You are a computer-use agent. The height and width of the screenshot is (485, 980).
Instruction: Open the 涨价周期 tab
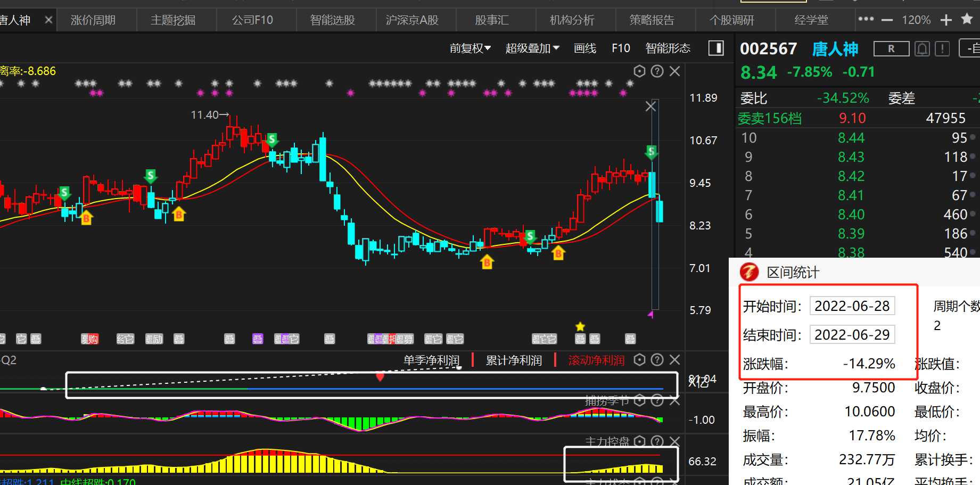pyautogui.click(x=93, y=20)
